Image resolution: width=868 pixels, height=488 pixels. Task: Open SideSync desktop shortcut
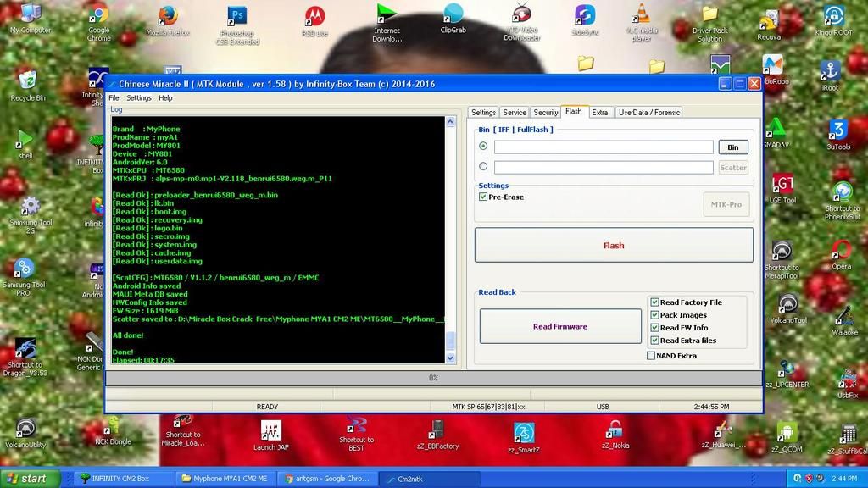click(x=585, y=20)
